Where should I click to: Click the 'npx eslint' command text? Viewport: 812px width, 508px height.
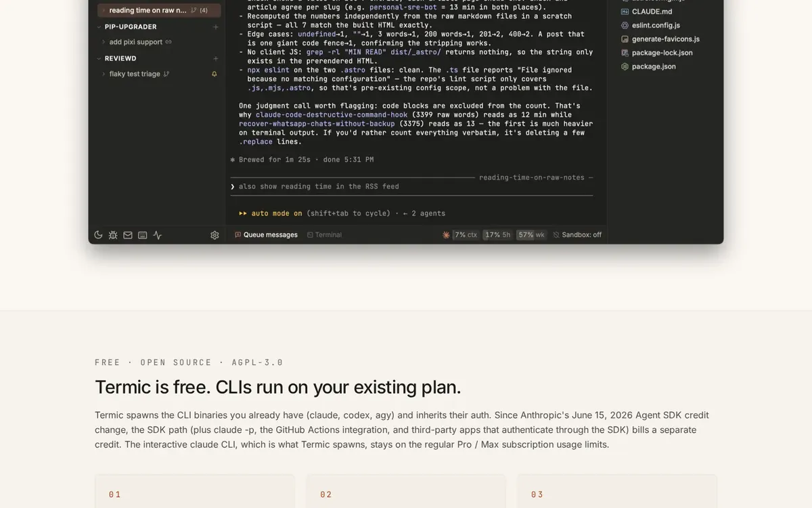(269, 70)
